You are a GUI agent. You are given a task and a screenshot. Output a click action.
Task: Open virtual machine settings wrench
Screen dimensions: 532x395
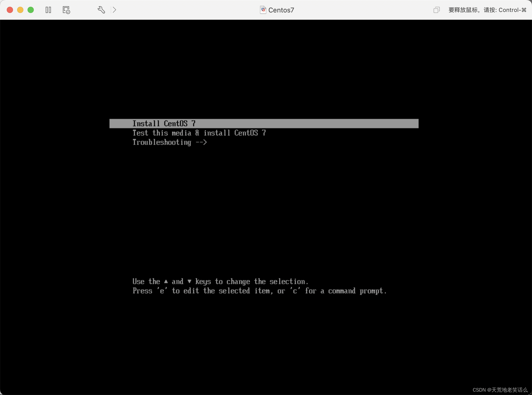101,10
